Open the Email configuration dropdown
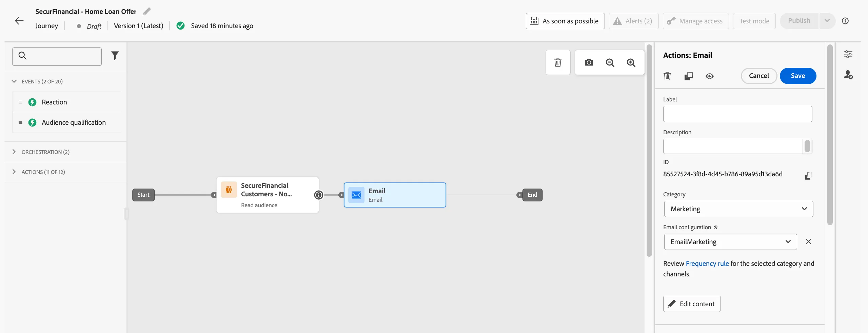 pos(730,242)
